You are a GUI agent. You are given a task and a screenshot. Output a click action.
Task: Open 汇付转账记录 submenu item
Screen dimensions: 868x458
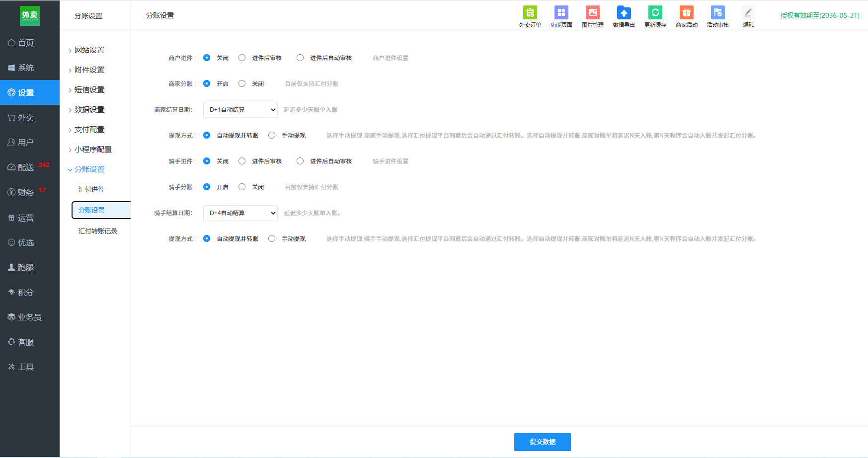pos(98,231)
